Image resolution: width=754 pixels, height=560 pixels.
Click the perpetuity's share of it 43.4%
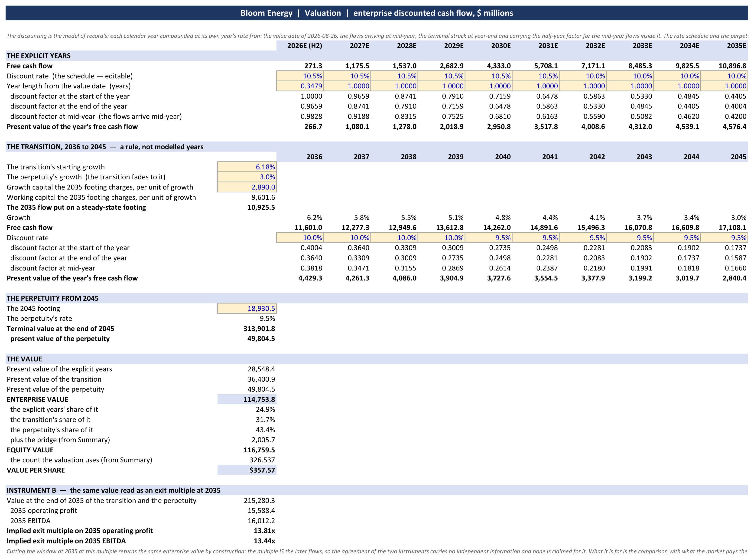[265, 430]
